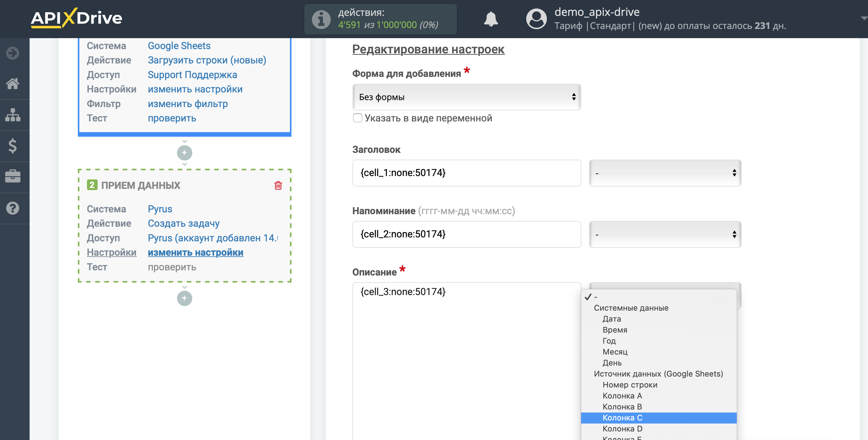Select the highlighted "Колонка C" option
Viewport: 868px width, 440px height.
click(x=659, y=418)
